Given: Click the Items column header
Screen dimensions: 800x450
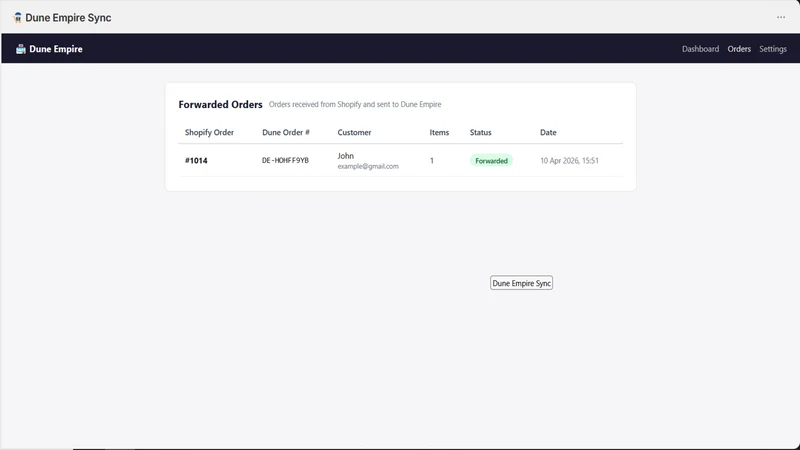Looking at the screenshot, I should (x=439, y=132).
